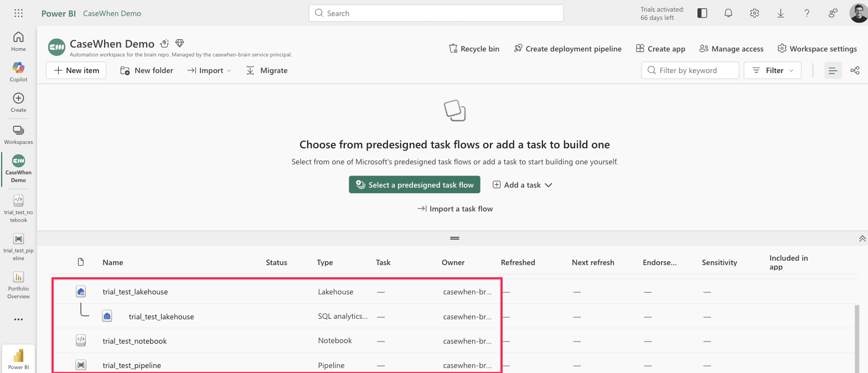Open the feedback icon in header
The height and width of the screenshot is (373, 868).
833,13
